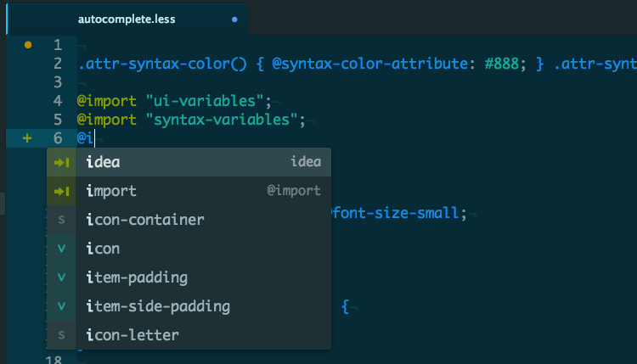The height and width of the screenshot is (364, 637).
Task: Select item-padding suggestion
Action: tap(189, 277)
